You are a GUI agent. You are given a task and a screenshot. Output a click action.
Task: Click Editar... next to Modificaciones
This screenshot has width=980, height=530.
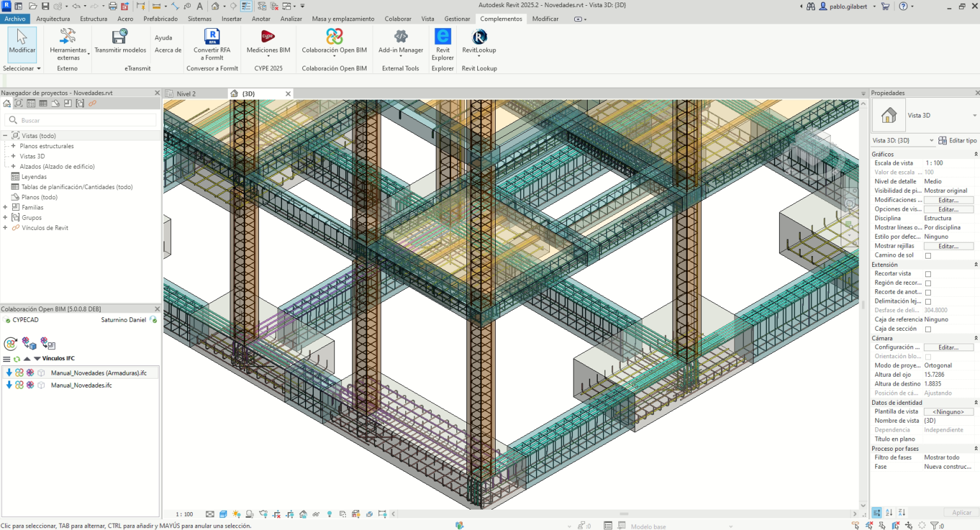click(x=949, y=200)
